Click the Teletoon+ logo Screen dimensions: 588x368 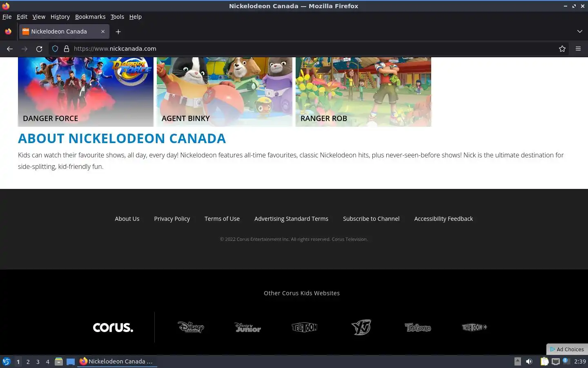coord(474,327)
